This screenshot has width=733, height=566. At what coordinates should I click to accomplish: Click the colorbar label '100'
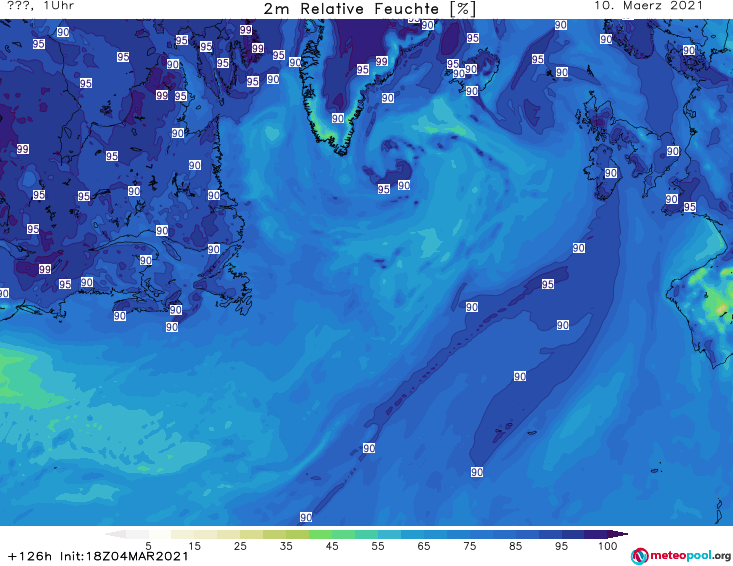(x=607, y=546)
